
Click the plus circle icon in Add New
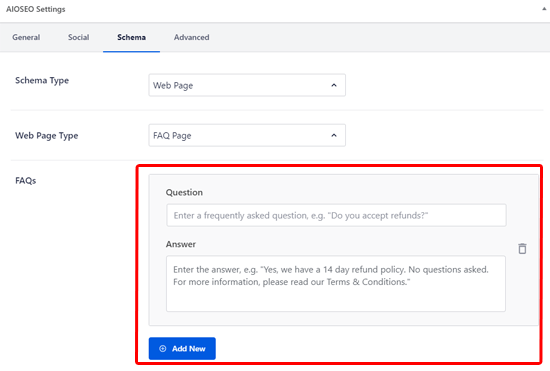(163, 349)
